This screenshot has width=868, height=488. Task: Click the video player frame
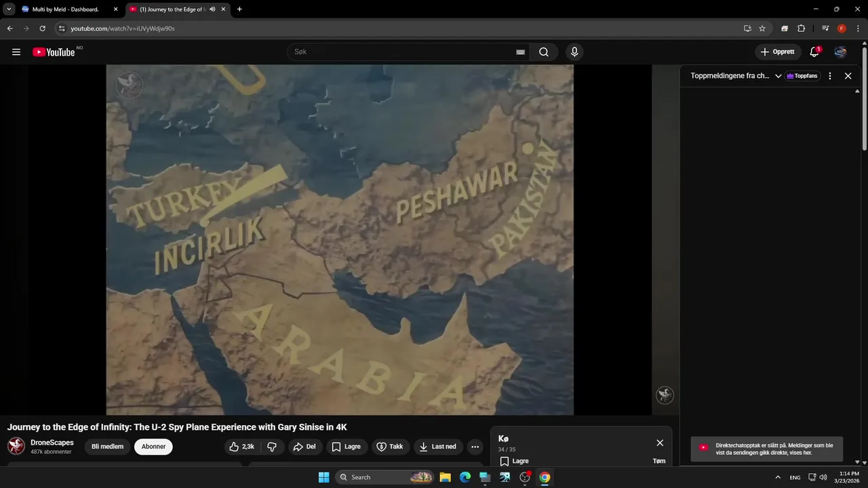click(x=340, y=240)
